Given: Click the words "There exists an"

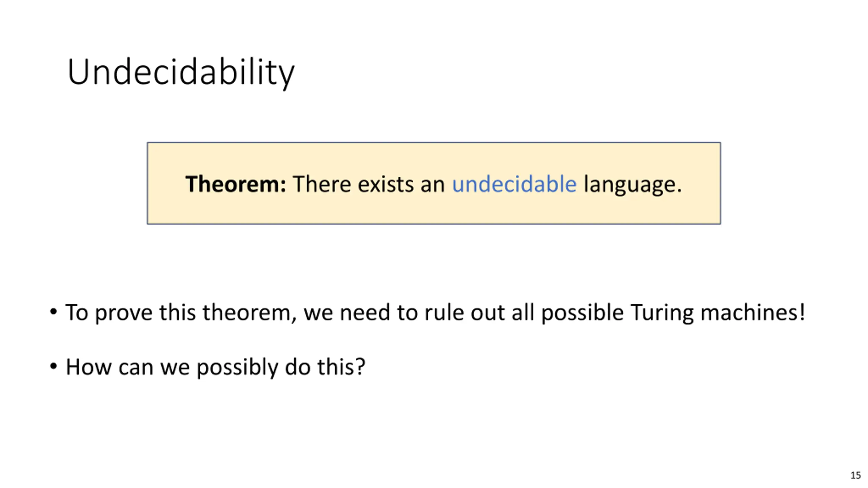Looking at the screenshot, I should click(x=369, y=184).
